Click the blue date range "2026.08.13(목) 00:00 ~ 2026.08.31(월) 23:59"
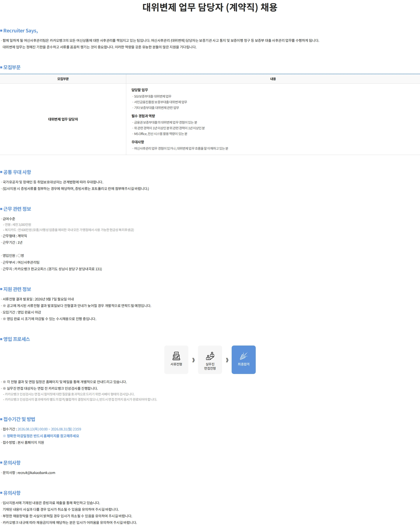This screenshot has width=420, height=530. click(x=49, y=429)
